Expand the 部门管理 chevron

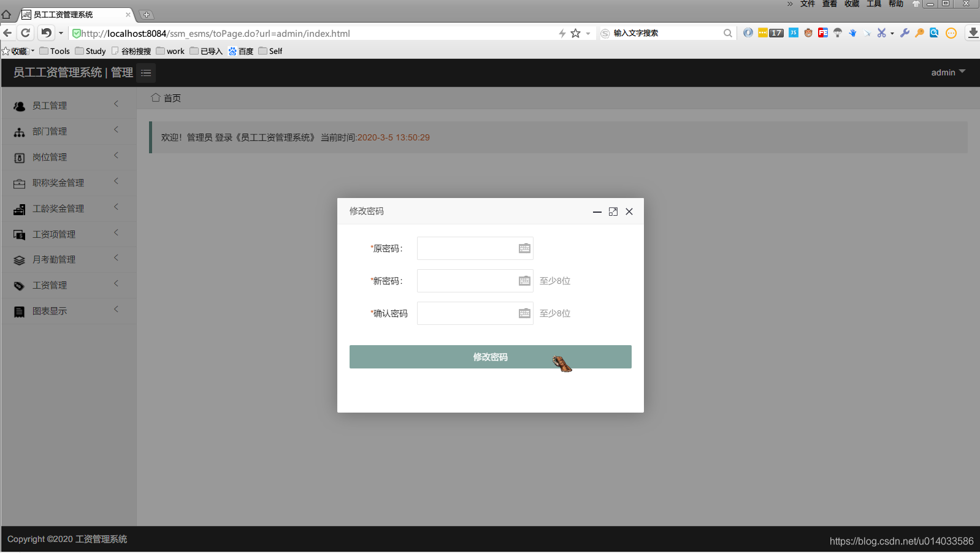pos(116,130)
